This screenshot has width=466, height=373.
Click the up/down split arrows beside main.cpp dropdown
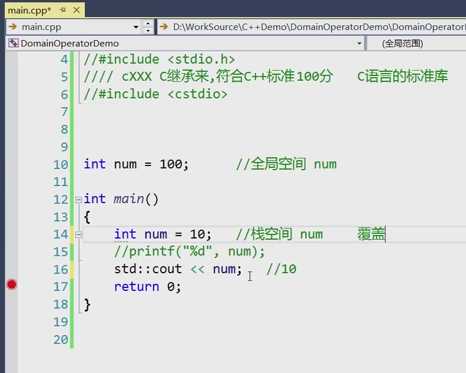[x=148, y=27]
